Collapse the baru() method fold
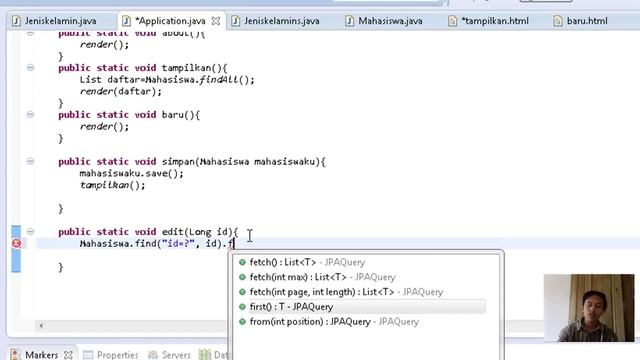 (30, 115)
